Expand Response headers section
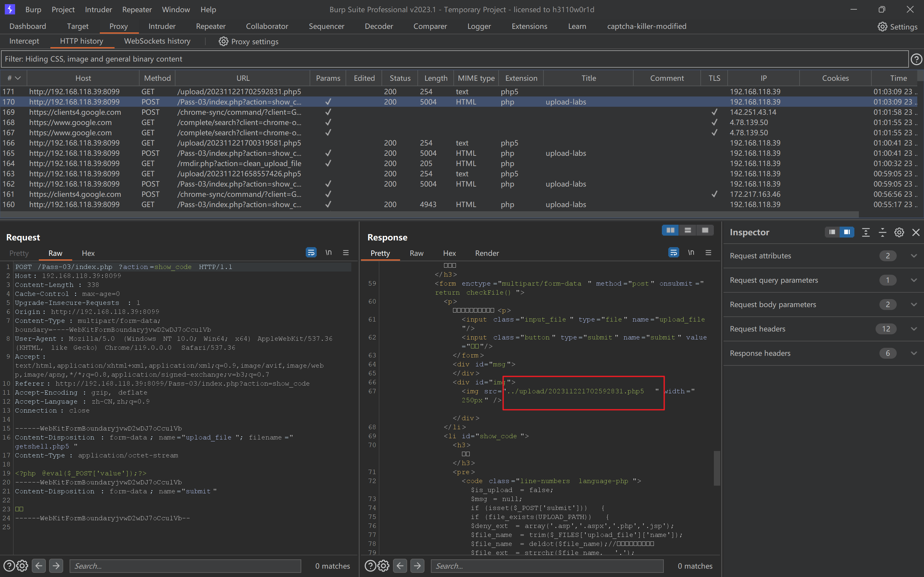The height and width of the screenshot is (577, 924). click(x=914, y=353)
